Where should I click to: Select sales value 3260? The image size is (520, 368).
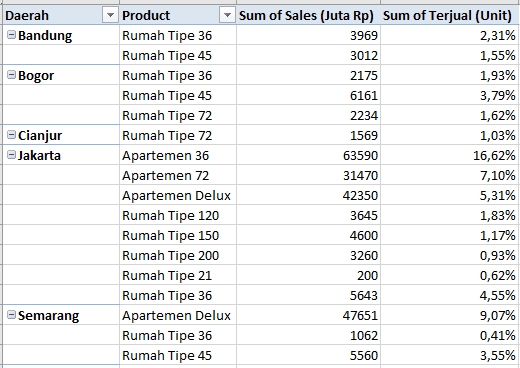(308, 255)
